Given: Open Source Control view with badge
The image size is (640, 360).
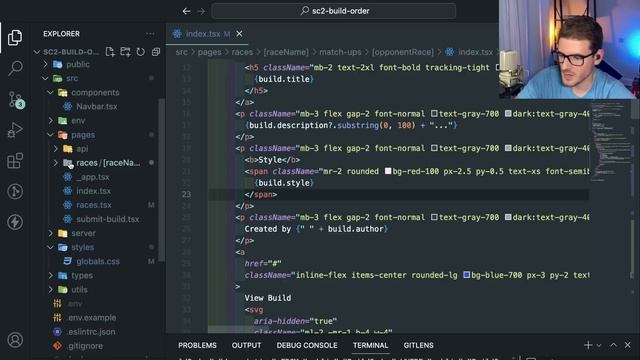Looking at the screenshot, I should [x=16, y=100].
